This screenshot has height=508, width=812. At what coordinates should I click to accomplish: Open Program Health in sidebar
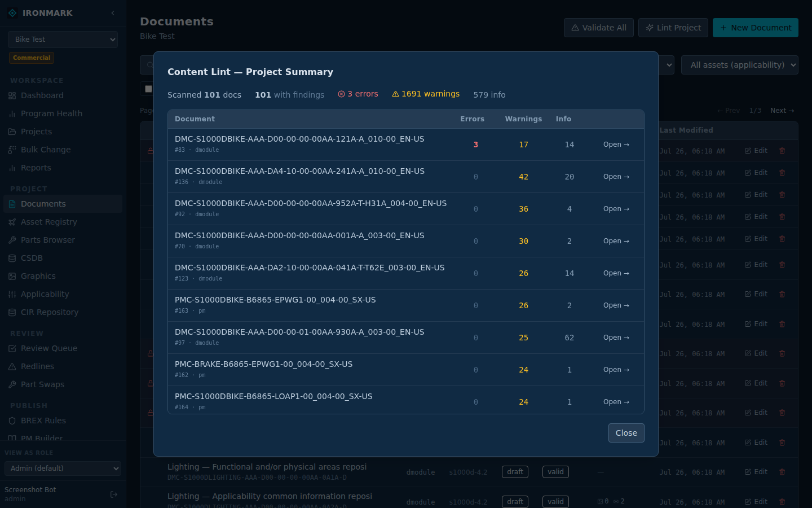click(63, 113)
